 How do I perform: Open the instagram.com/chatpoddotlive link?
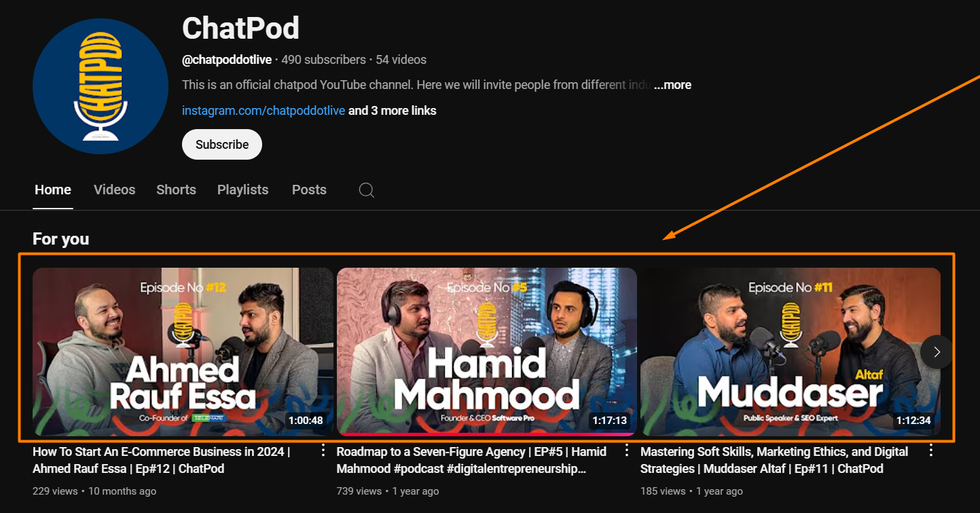click(264, 111)
